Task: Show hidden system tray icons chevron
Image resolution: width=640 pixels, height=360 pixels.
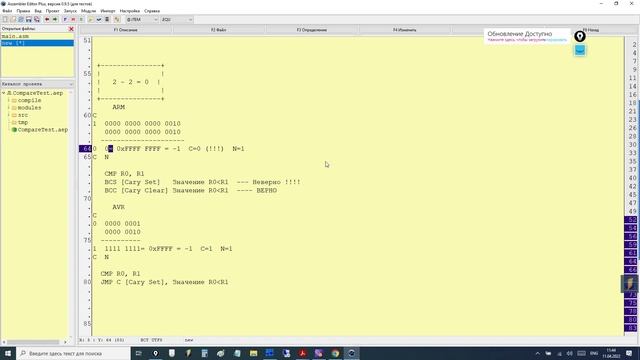Action: (538, 353)
